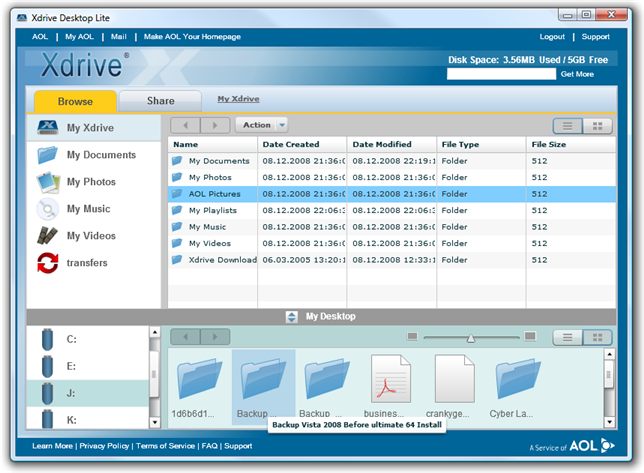Sort by the Name column header

click(x=213, y=145)
